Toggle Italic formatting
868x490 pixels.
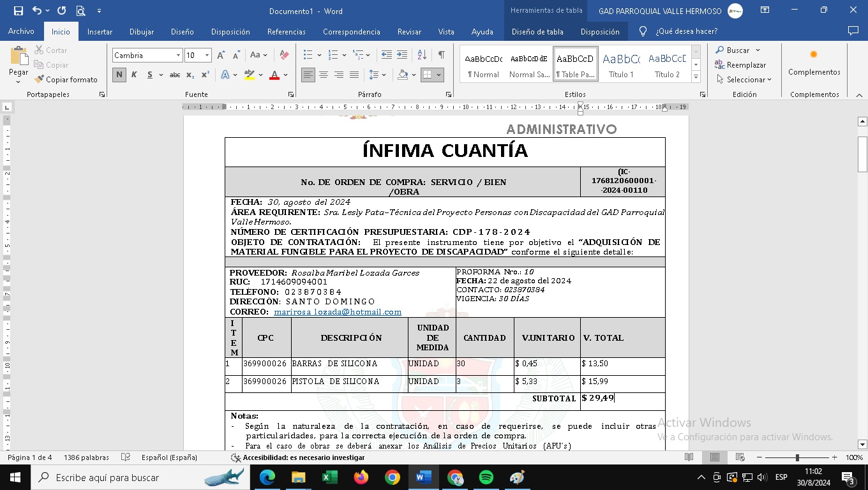click(134, 75)
